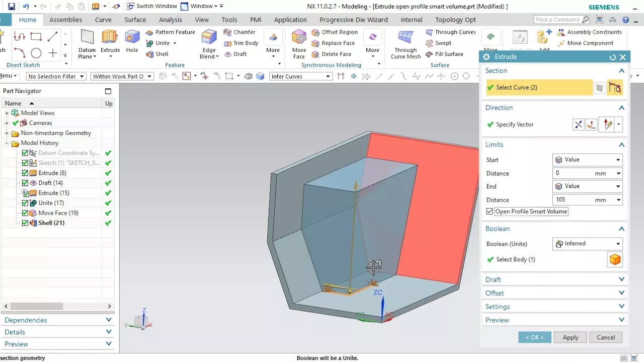Click the Help question mark icon

click(x=625, y=20)
